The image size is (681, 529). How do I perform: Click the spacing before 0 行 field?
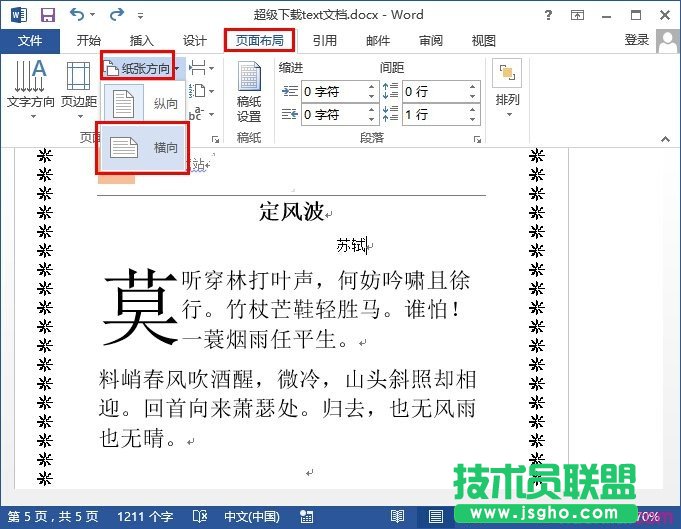pos(435,92)
